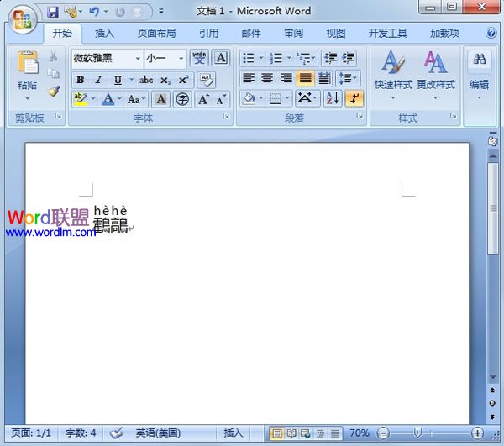The width and height of the screenshot is (504, 446).
Task: Click the zoom in plus button
Action: click(x=477, y=433)
